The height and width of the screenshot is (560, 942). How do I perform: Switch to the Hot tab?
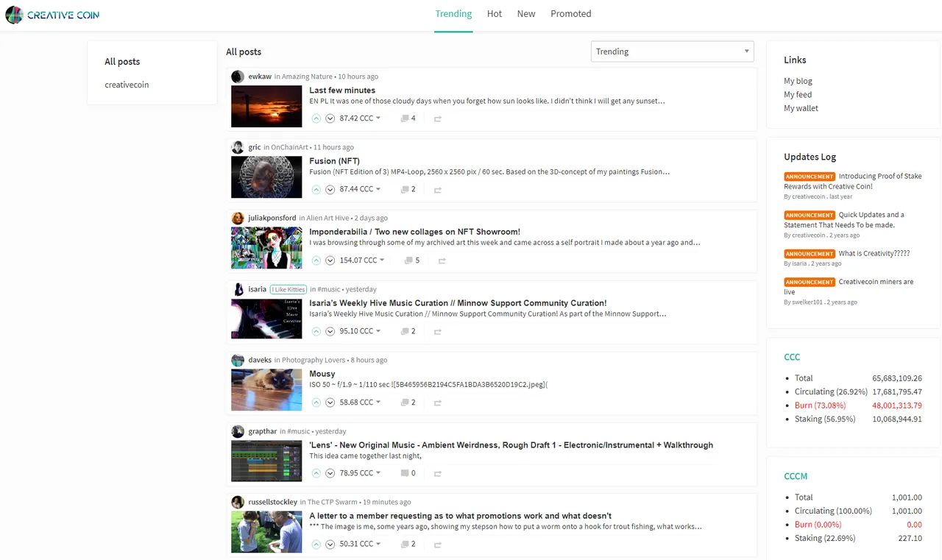(x=495, y=14)
